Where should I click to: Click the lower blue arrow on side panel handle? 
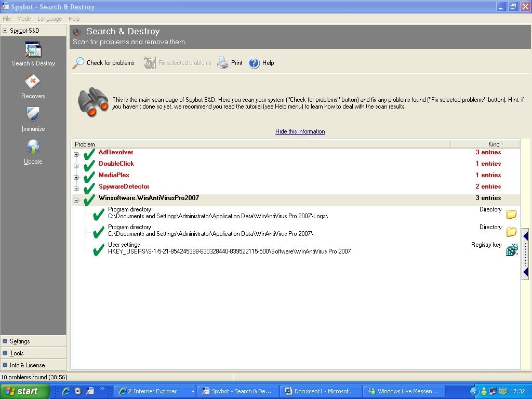point(526,271)
